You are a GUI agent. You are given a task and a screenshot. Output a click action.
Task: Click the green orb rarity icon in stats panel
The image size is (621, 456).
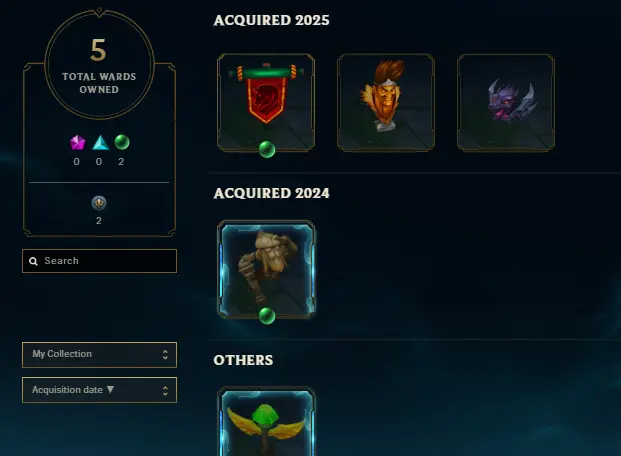point(122,142)
